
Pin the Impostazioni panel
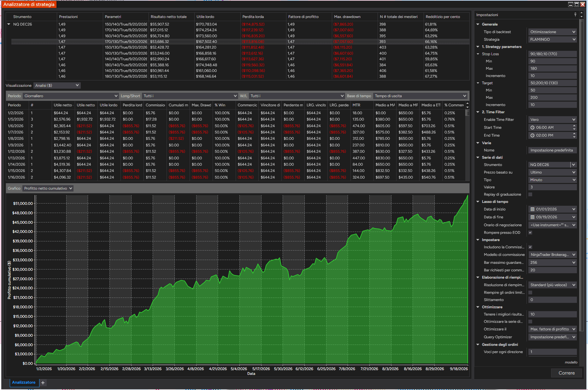tap(575, 15)
